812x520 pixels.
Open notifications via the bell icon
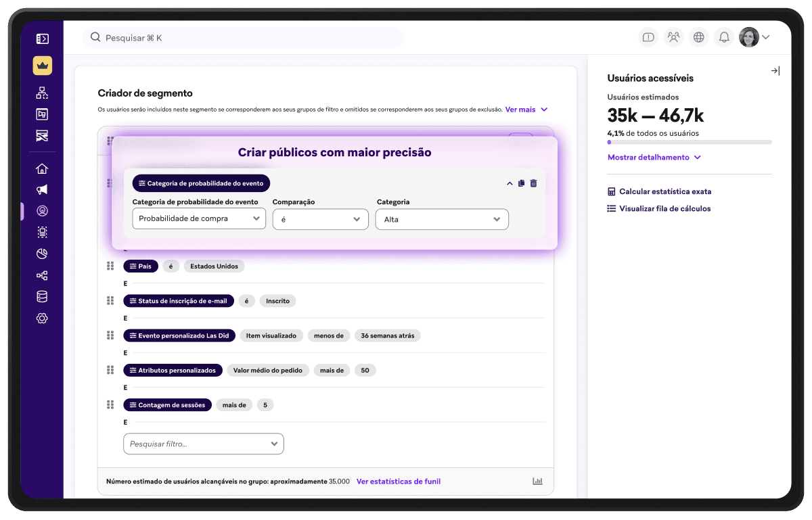click(723, 37)
